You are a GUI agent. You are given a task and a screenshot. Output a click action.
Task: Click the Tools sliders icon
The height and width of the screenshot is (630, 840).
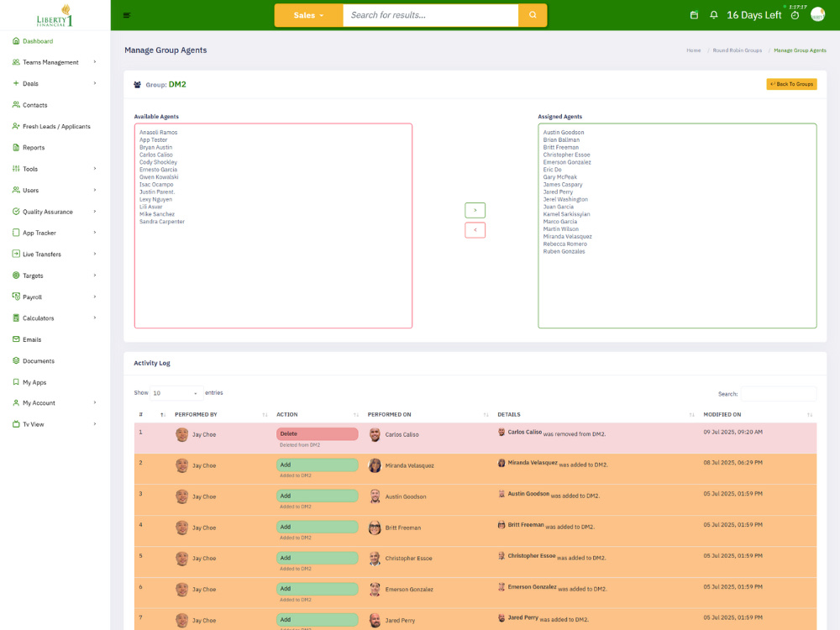point(16,169)
